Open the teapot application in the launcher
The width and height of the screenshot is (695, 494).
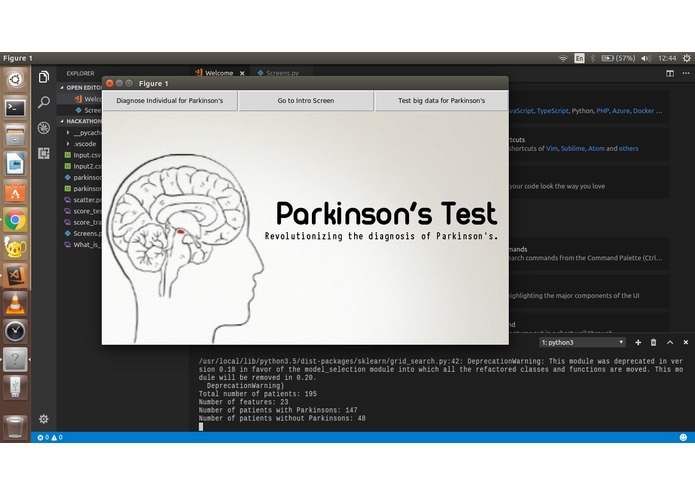click(x=15, y=248)
